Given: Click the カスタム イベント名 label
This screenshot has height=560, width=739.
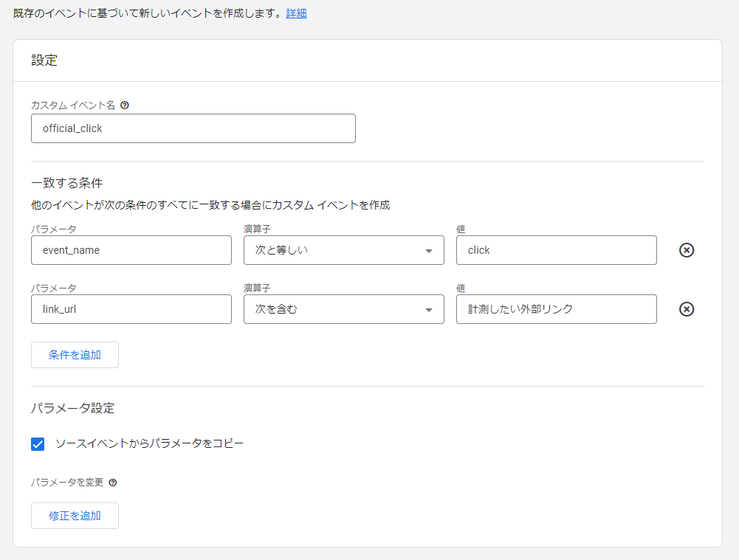Looking at the screenshot, I should 73,105.
